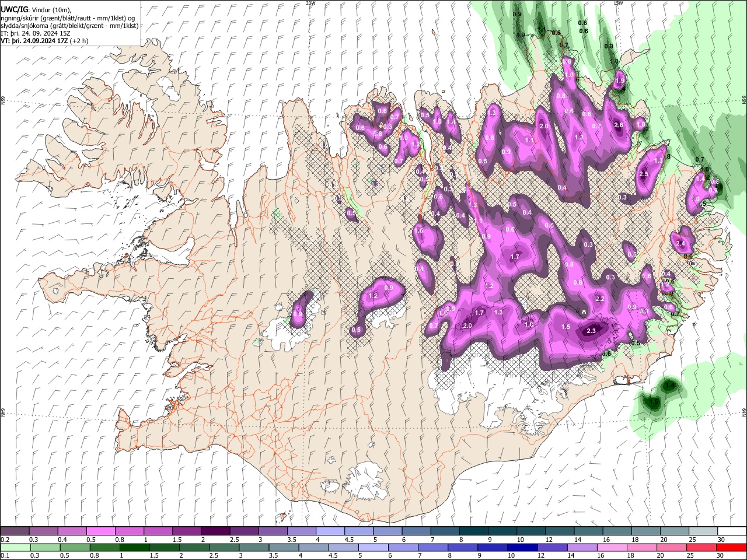Viewport: 747px width, 560px height.
Task: Pick top-row pale grey swatch between 25 and 30
Action: pos(704,531)
